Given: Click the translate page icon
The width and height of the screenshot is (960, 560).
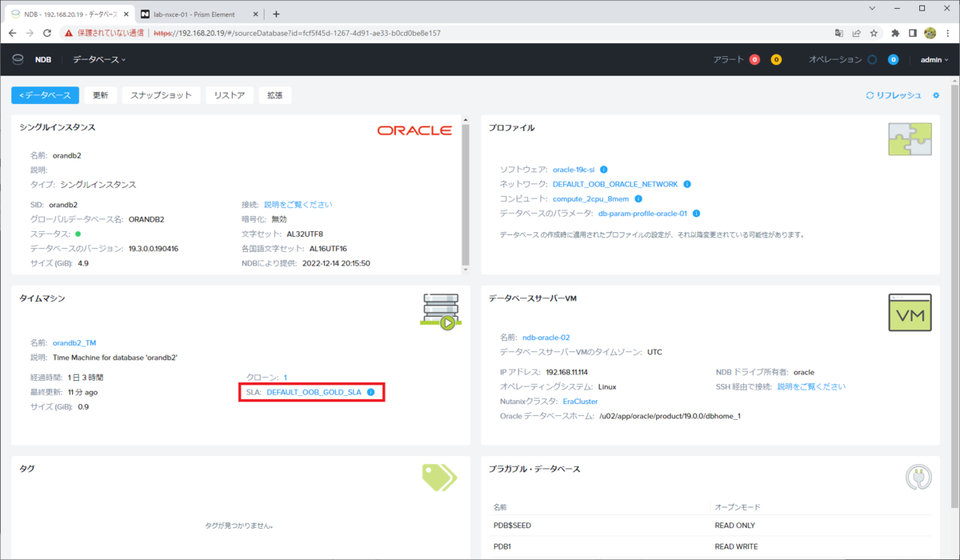Looking at the screenshot, I should point(838,34).
